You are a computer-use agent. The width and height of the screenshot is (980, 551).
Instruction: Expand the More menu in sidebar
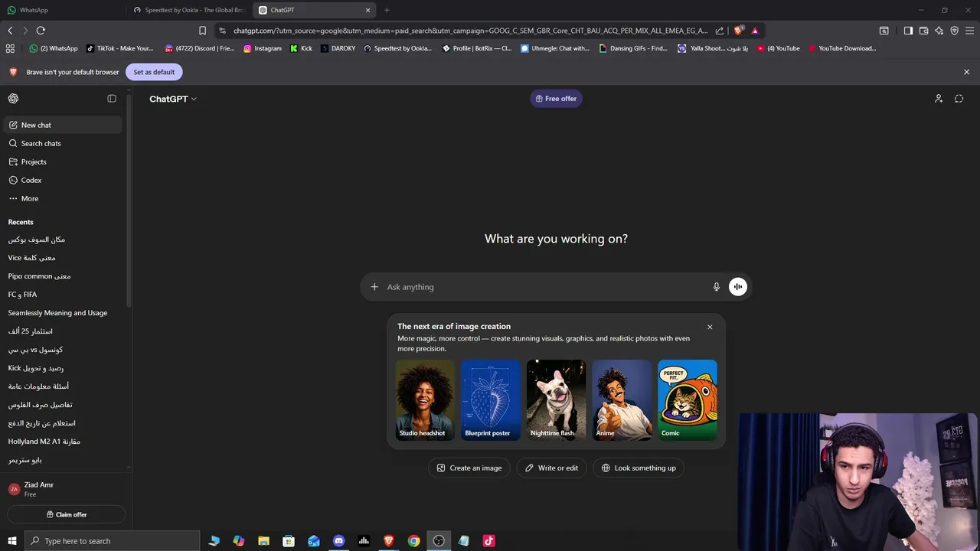63,198
